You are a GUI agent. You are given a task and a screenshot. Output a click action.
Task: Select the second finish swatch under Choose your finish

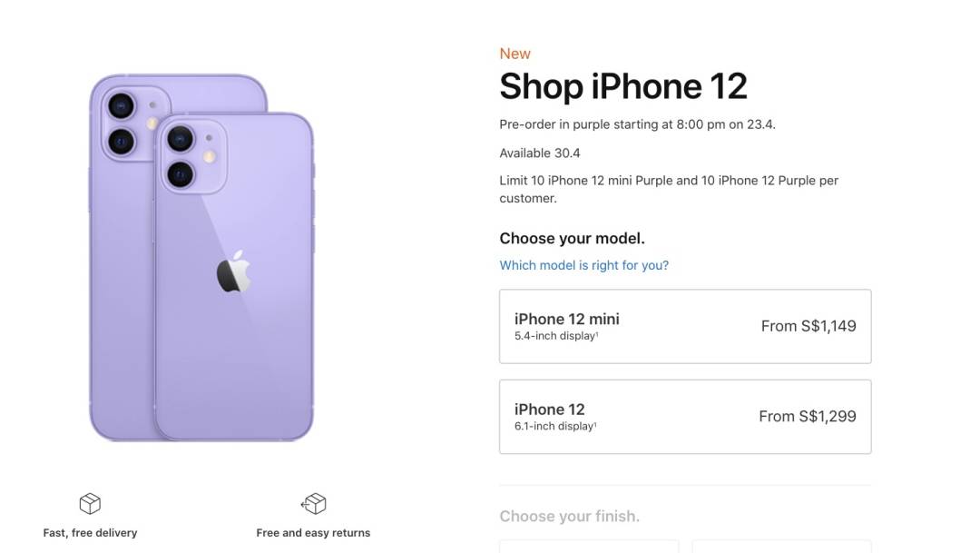(780, 548)
